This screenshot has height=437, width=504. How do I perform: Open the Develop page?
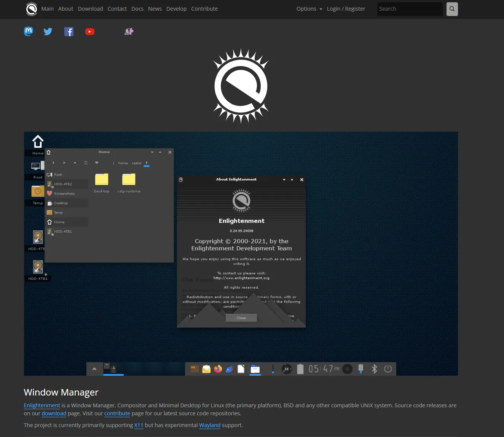click(x=177, y=9)
